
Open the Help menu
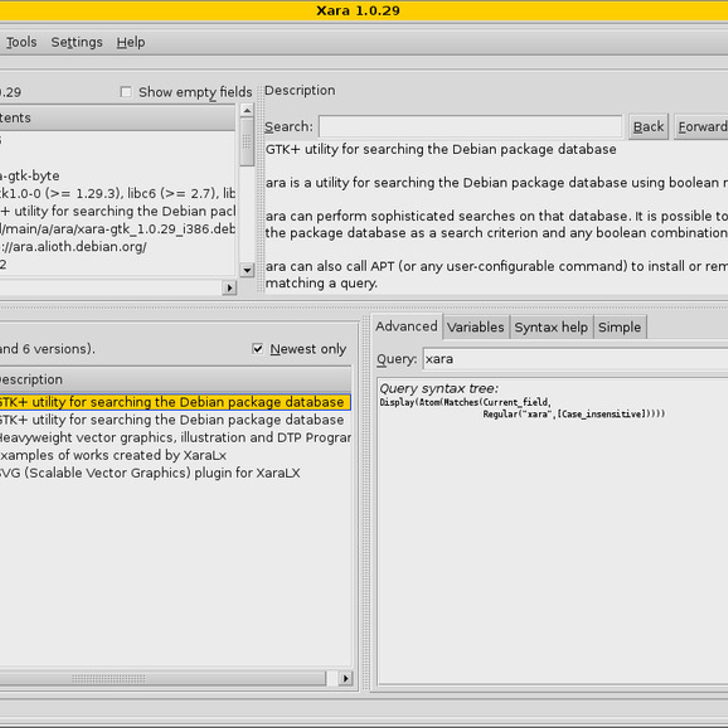click(131, 42)
